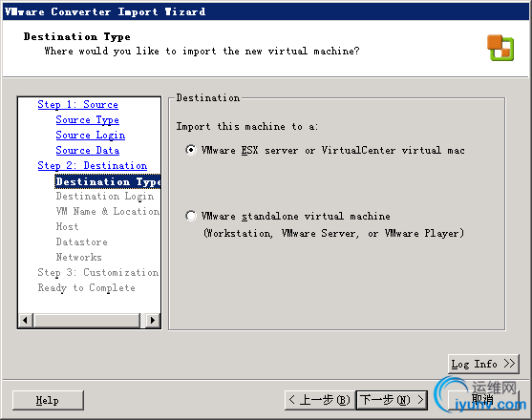Open Step 1: Source link
The image size is (532, 420).
(77, 104)
